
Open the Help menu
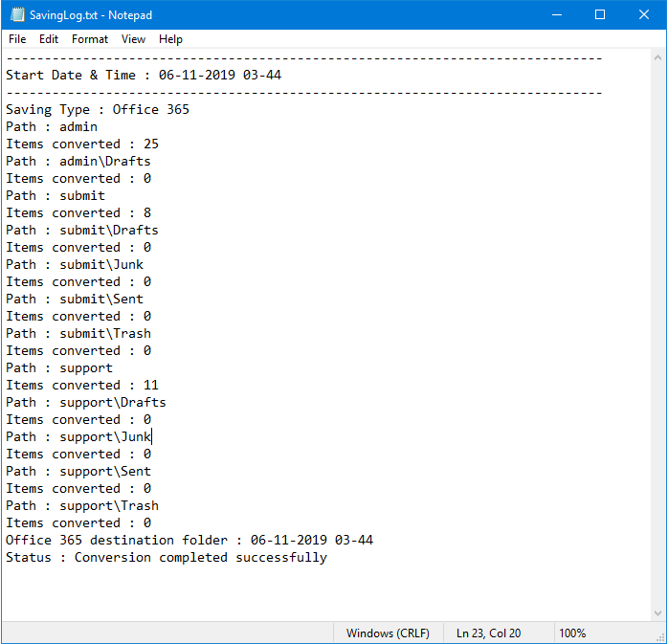coord(171,39)
